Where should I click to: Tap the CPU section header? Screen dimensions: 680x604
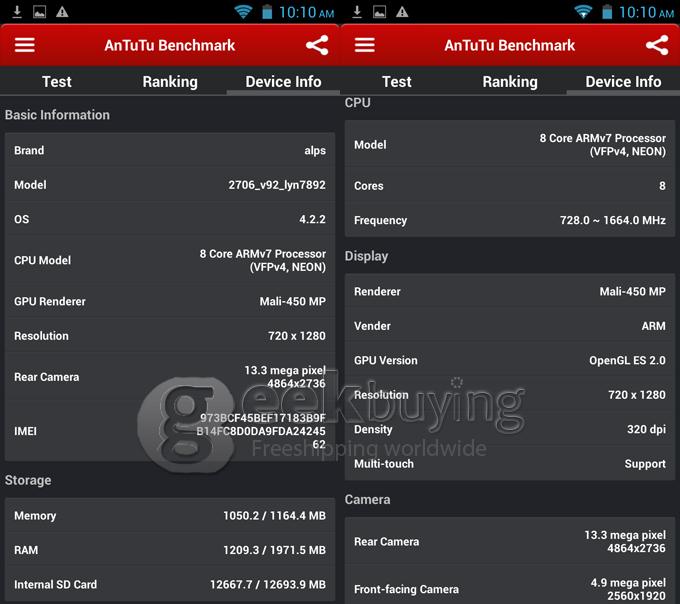click(x=358, y=103)
